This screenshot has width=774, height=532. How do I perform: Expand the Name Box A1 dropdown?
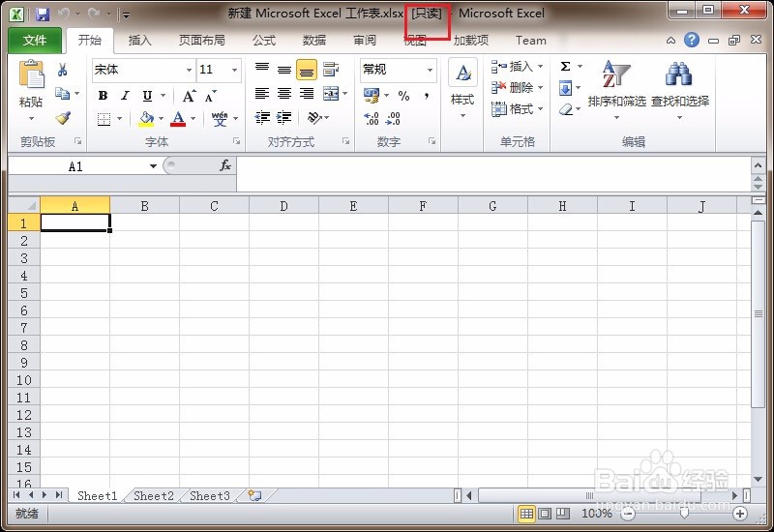[x=153, y=166]
